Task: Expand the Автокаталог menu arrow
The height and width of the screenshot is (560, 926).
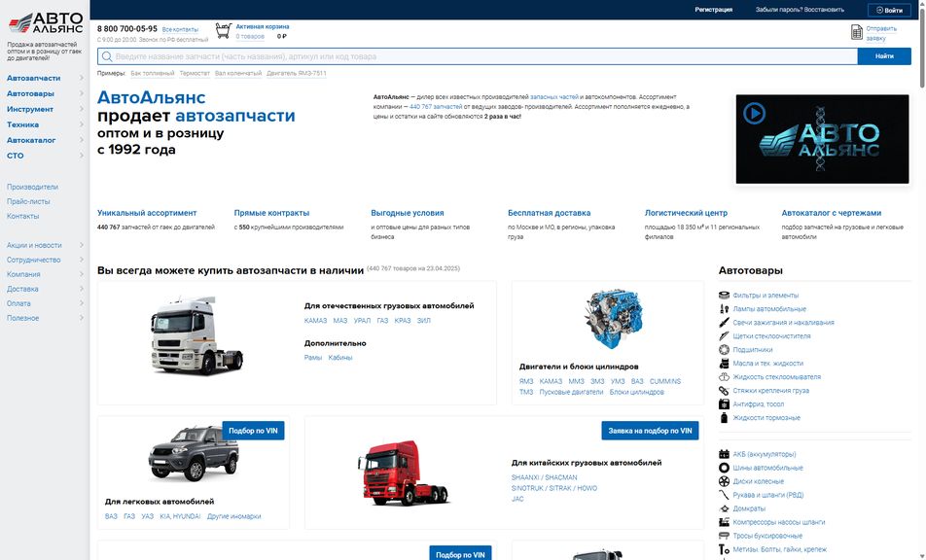Action: pos(82,140)
